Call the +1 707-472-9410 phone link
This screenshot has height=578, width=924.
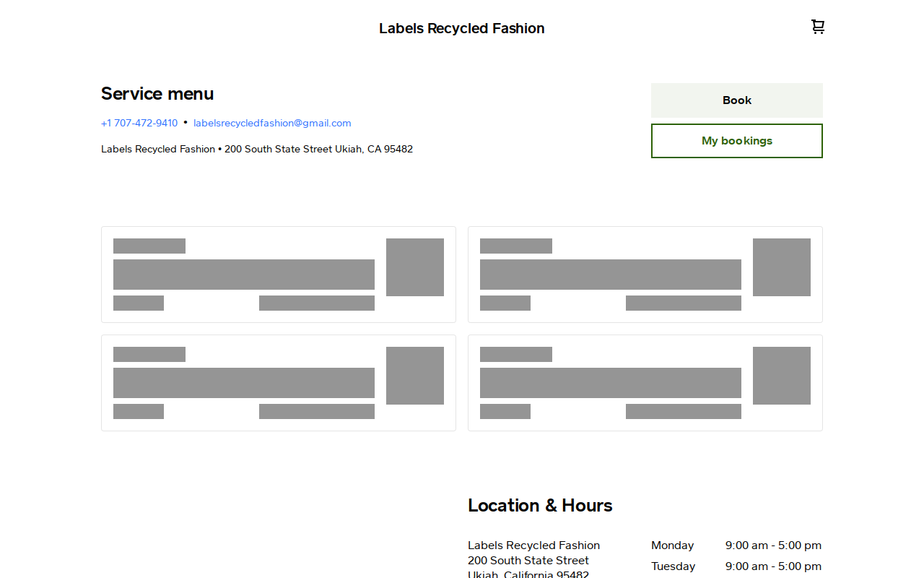point(139,123)
